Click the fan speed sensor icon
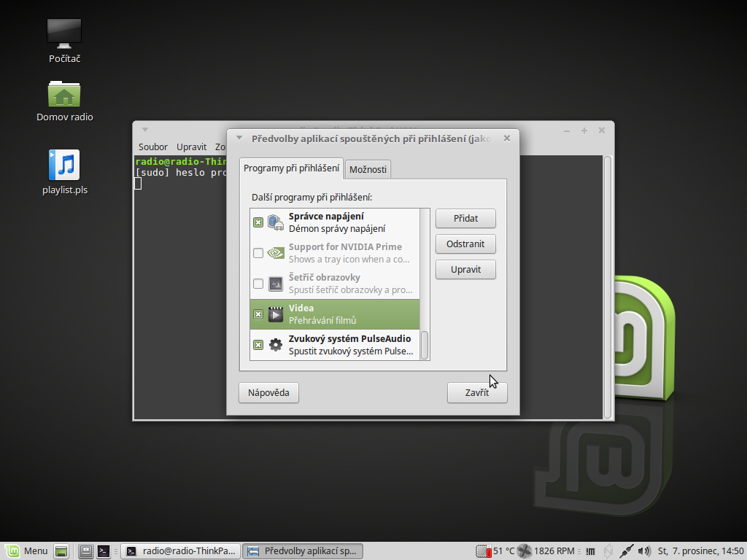This screenshot has height=560, width=747. (524, 551)
